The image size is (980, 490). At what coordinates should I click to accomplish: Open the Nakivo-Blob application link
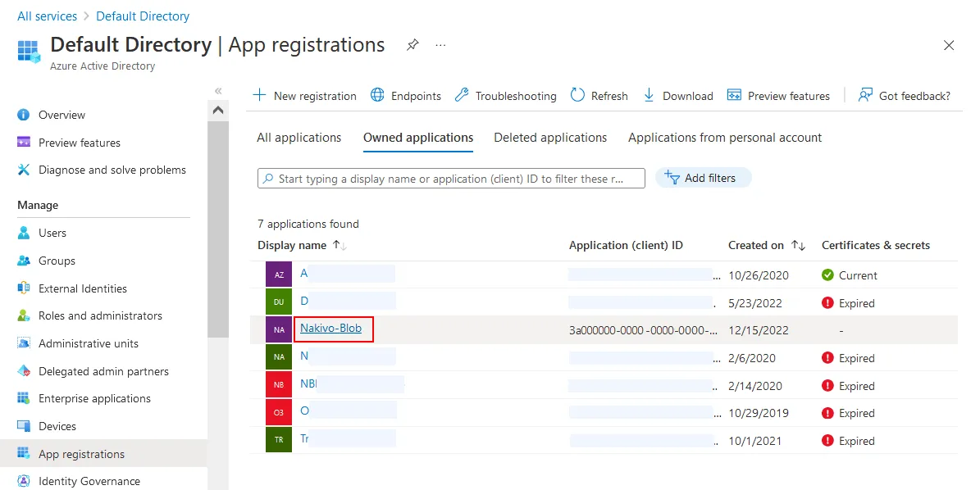tap(330, 329)
